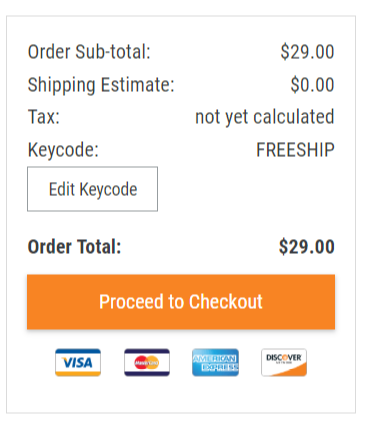Select the MasterCard payment icon

point(147,362)
